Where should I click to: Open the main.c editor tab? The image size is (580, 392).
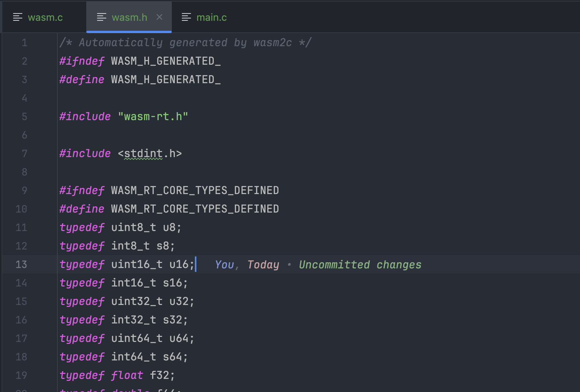click(x=211, y=17)
